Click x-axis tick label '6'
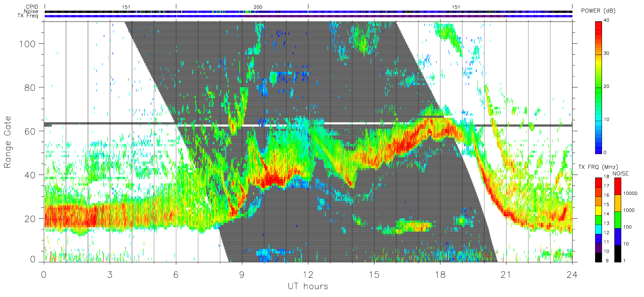Screen dimensions: 644x297 tap(176, 275)
